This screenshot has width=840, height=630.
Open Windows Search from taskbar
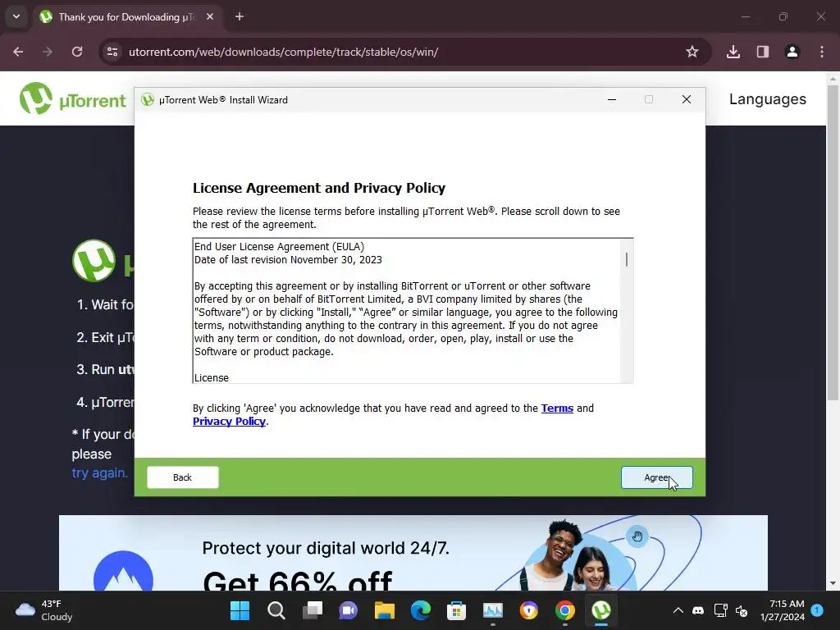click(276, 610)
